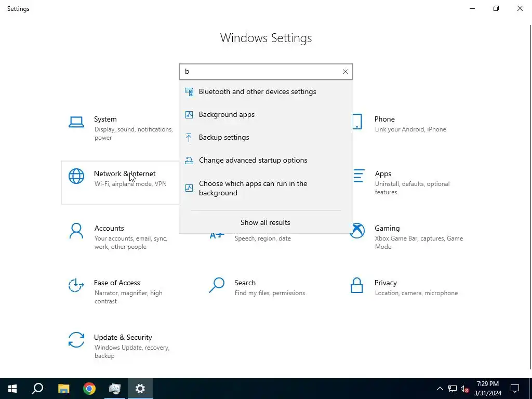Open Network & Internet globe icon

(x=76, y=176)
